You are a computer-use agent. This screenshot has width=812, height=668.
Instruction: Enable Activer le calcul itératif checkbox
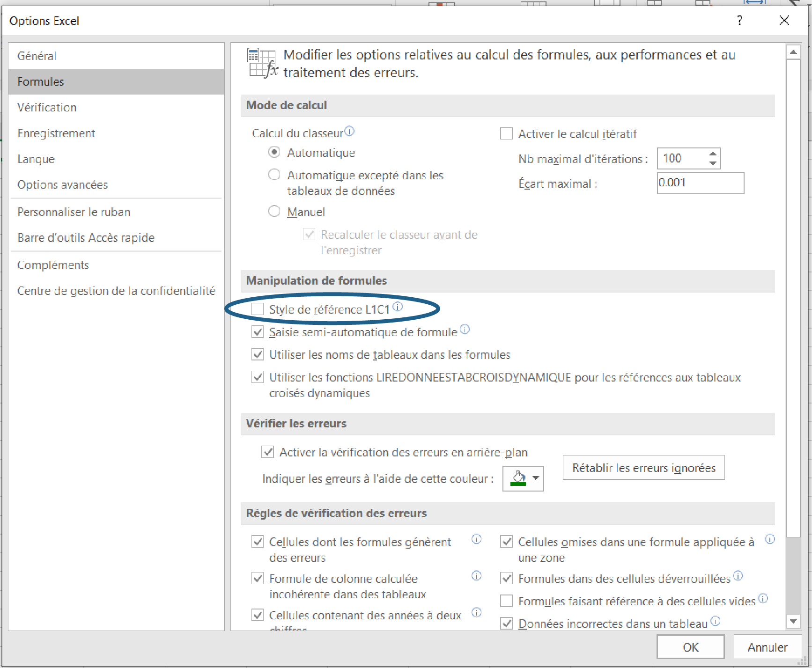point(506,134)
